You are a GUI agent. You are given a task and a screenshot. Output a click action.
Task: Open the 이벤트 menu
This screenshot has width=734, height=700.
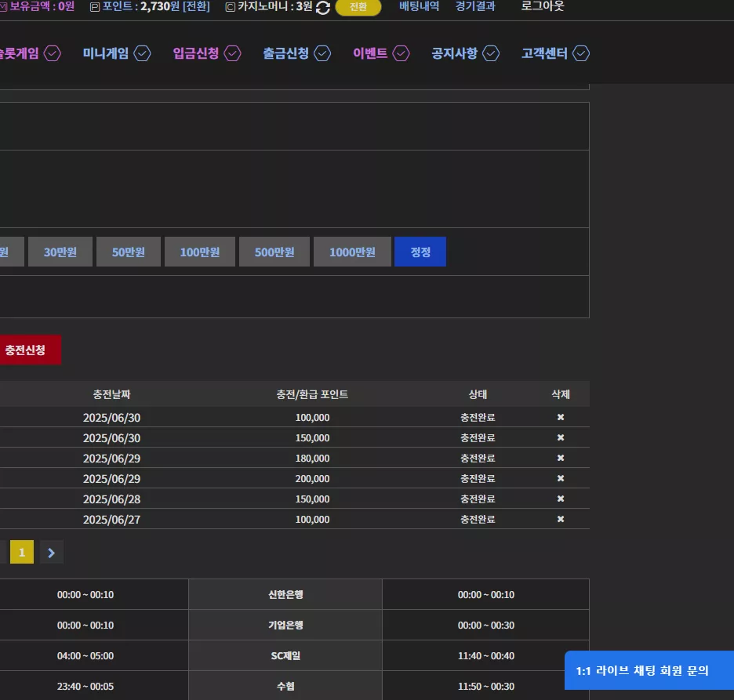coord(370,53)
